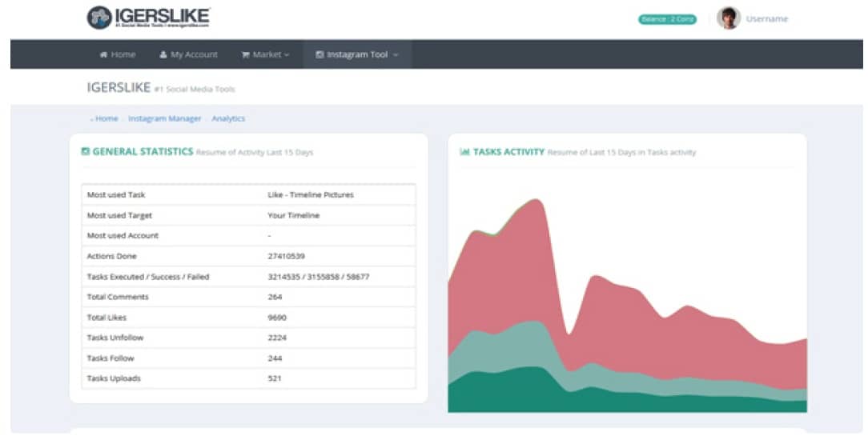Screen dimensions: 868x436
Task: Select the Analytics breadcrumb
Action: [228, 118]
